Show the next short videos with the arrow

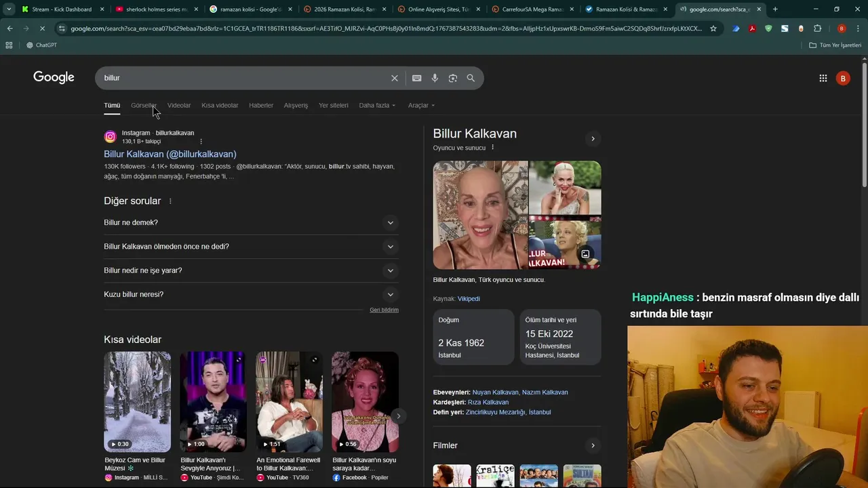pos(399,416)
